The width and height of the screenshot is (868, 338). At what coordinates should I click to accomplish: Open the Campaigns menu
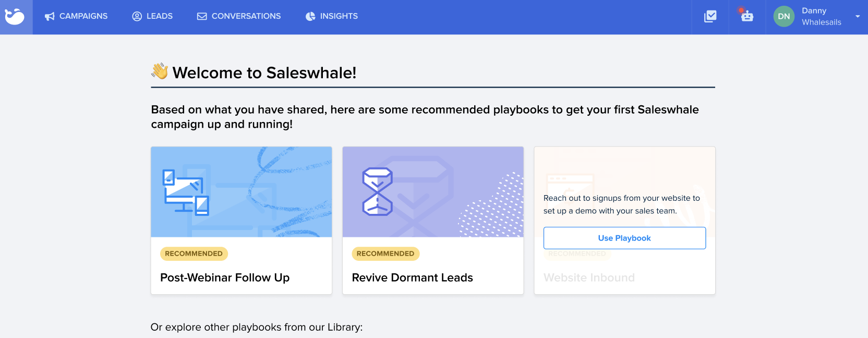(x=76, y=17)
